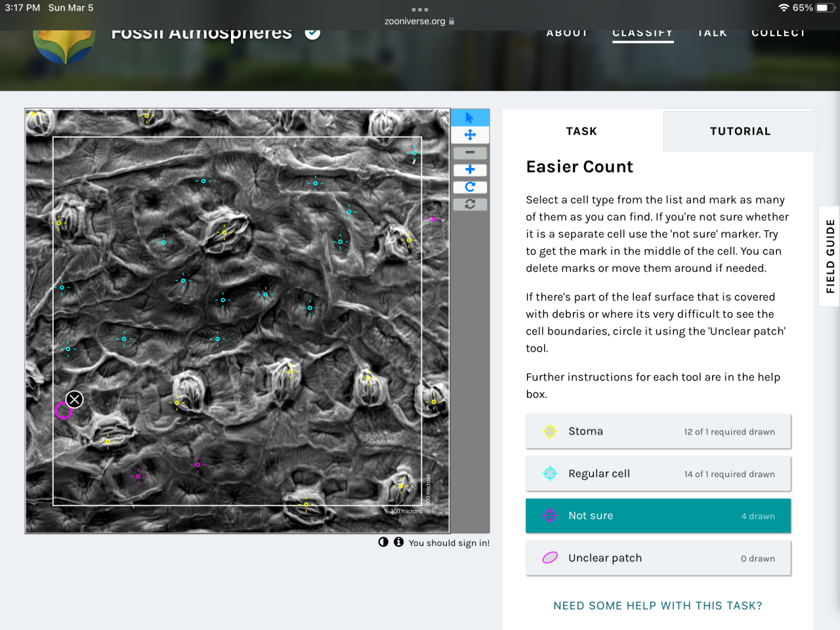Choose the Not sure marking tool
The height and width of the screenshot is (630, 840).
658,516
